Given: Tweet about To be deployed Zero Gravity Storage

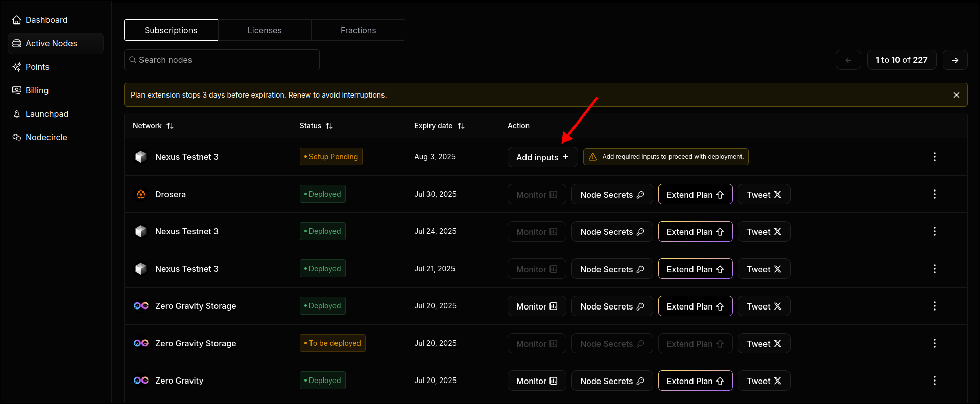Looking at the screenshot, I should [764, 343].
